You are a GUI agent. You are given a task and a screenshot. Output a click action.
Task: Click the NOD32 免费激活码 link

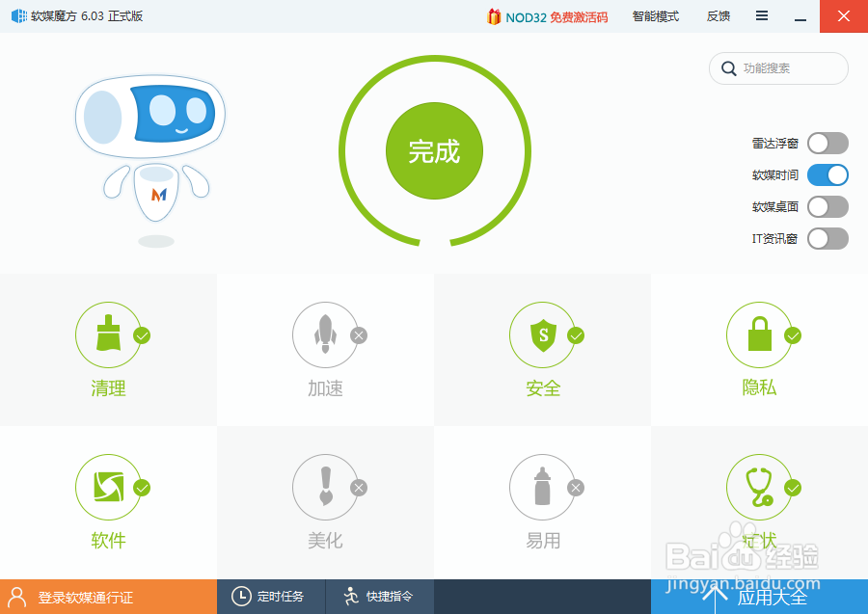coord(550,16)
